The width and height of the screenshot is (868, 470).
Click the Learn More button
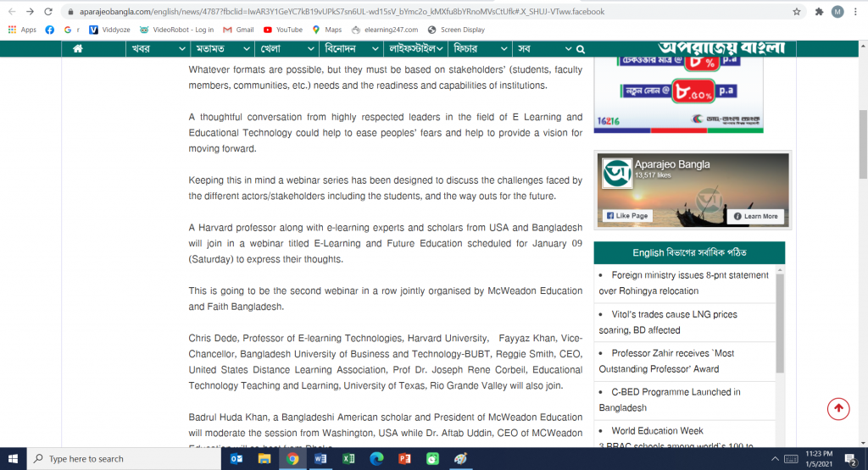[755, 216]
